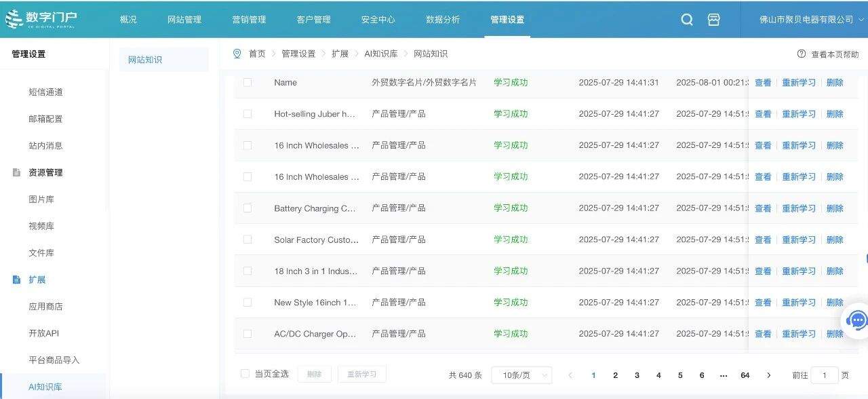Open the 10条/页 page-size dropdown
This screenshot has width=868, height=399.
tap(521, 375)
